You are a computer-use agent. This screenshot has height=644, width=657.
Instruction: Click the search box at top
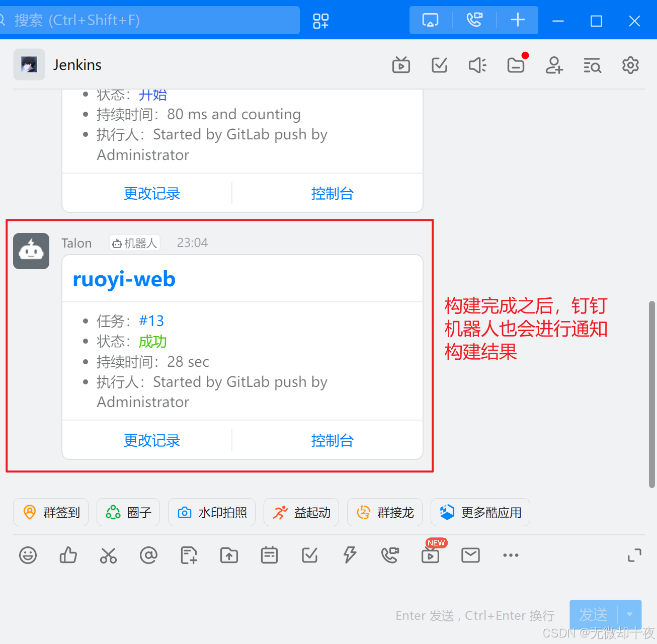click(149, 20)
